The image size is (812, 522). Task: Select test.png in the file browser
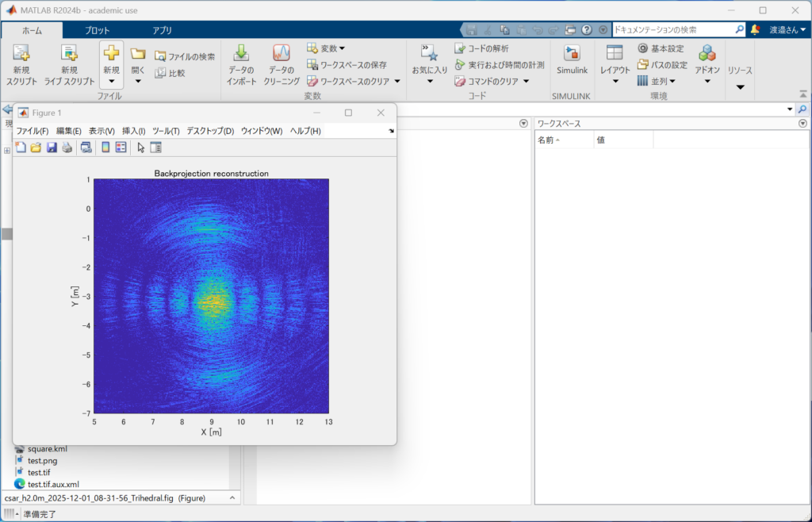tap(42, 460)
